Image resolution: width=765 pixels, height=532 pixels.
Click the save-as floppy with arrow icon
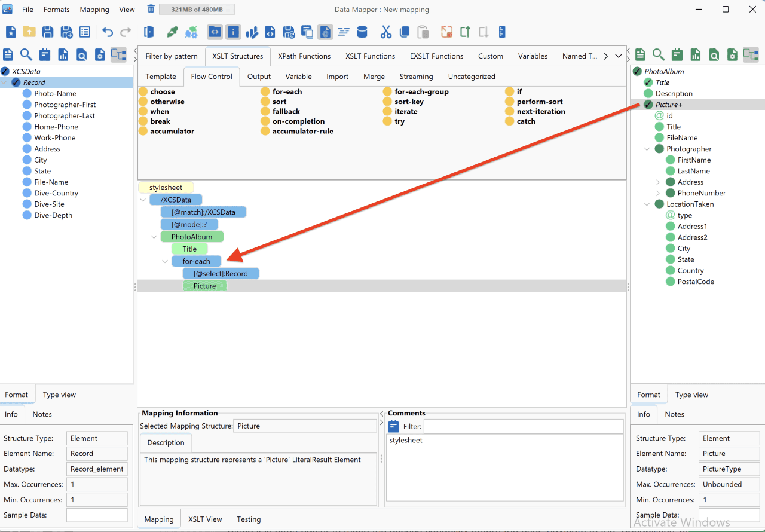tap(66, 32)
